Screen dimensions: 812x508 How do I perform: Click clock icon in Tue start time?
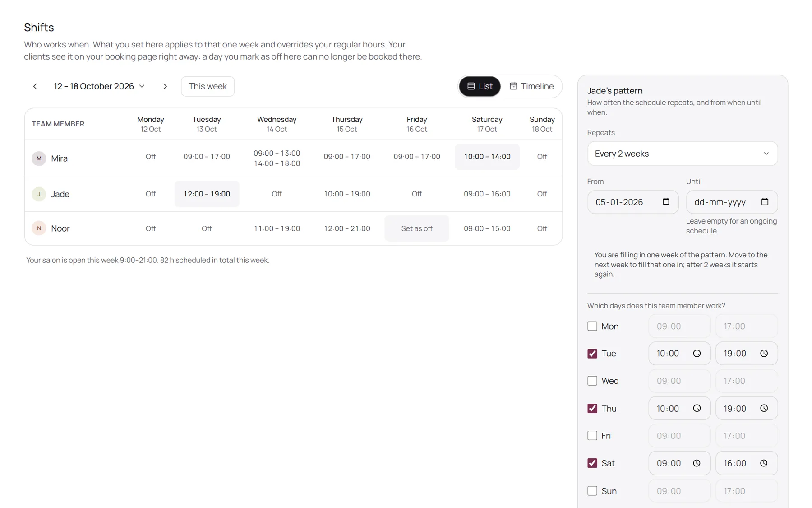(697, 354)
